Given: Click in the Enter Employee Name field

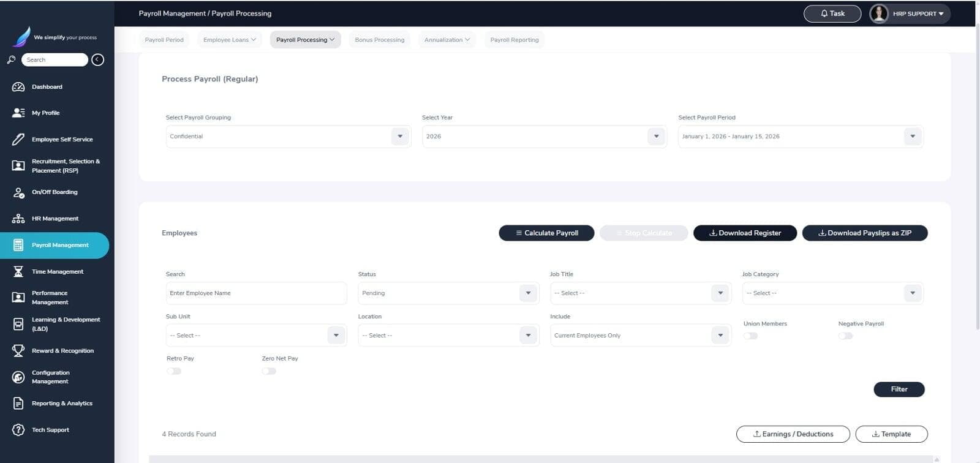Looking at the screenshot, I should tap(256, 293).
